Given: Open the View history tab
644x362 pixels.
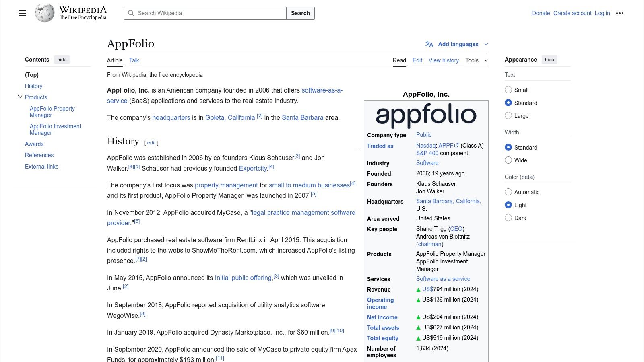Looking at the screenshot, I should point(443,60).
